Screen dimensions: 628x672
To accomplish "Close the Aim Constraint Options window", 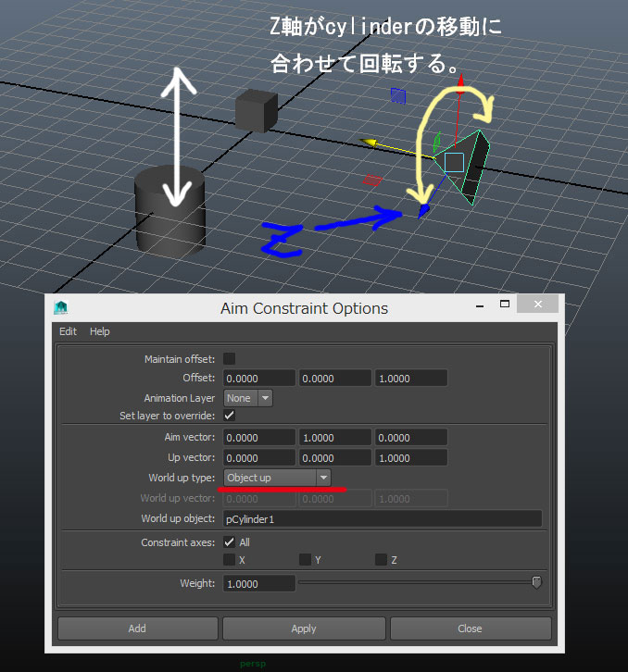I will pyautogui.click(x=538, y=304).
